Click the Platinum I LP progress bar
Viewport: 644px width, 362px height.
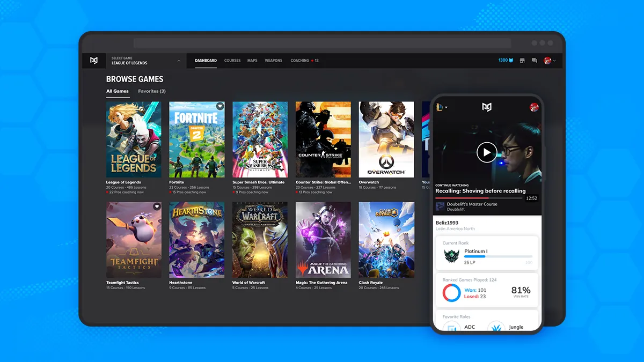click(x=498, y=256)
